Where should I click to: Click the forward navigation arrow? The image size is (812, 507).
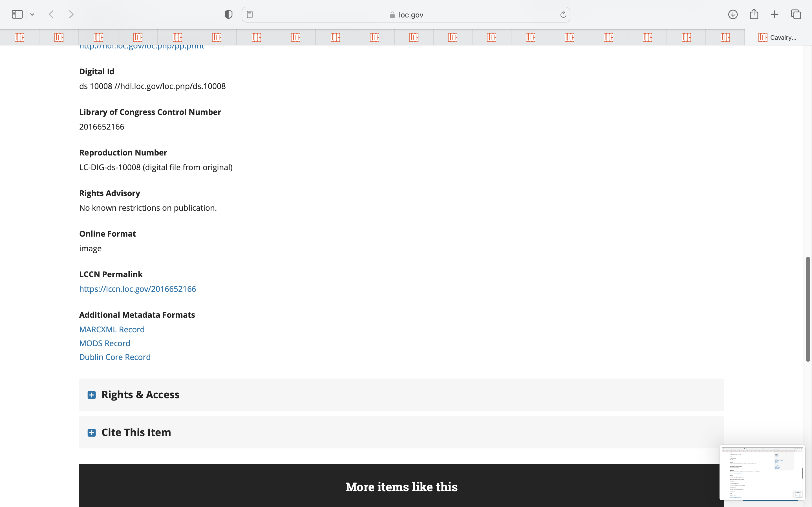71,14
